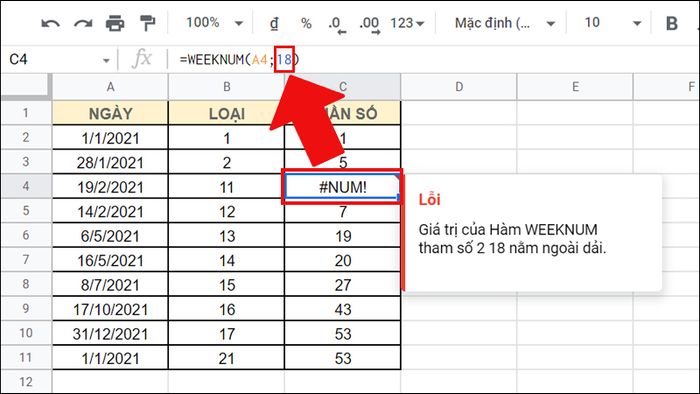The width and height of the screenshot is (700, 394).
Task: Click the Lỗi error tooltip title
Action: point(429,199)
